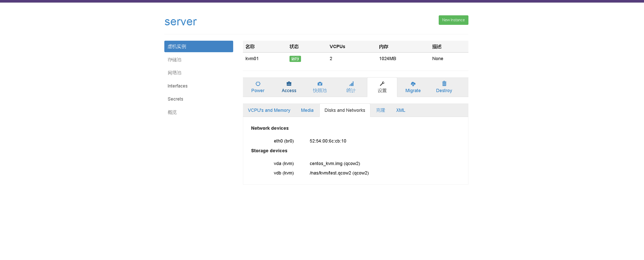Open 存储池 in the sidebar
Screen dimensions: 644x260
[x=199, y=60]
